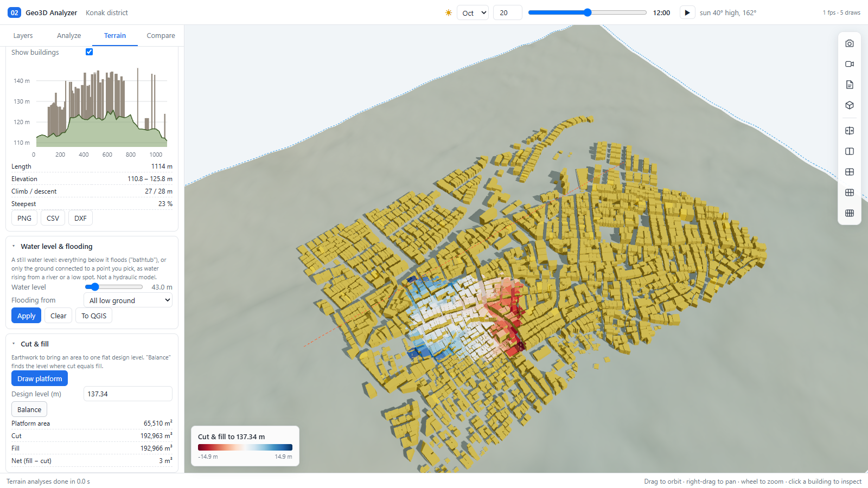Viewport: 868px width, 488px height.
Task: Click the 02 app logo badge
Action: point(14,12)
